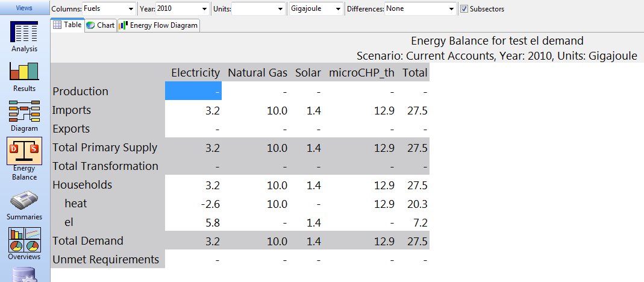Click the 5.8 el Electricity cell
The image size is (644, 282).
(x=193, y=222)
